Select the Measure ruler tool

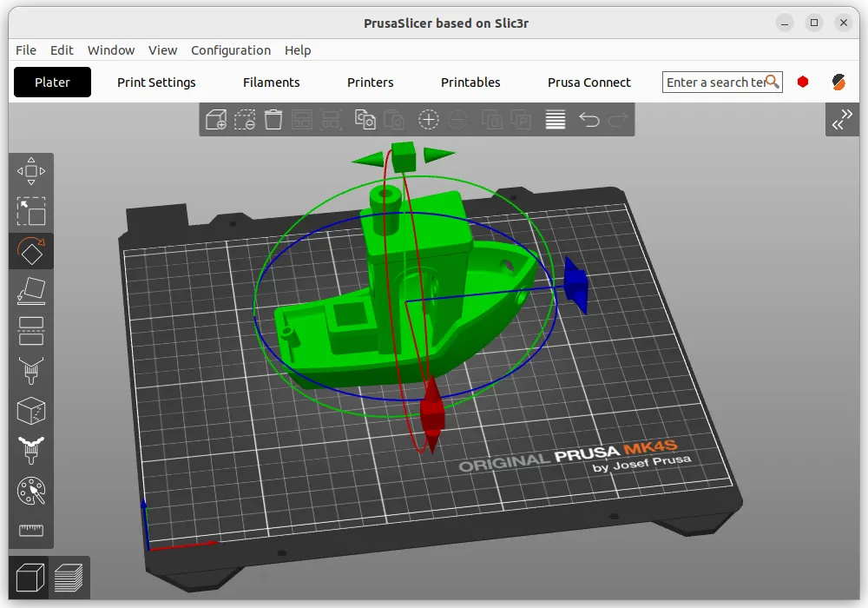[x=31, y=531]
